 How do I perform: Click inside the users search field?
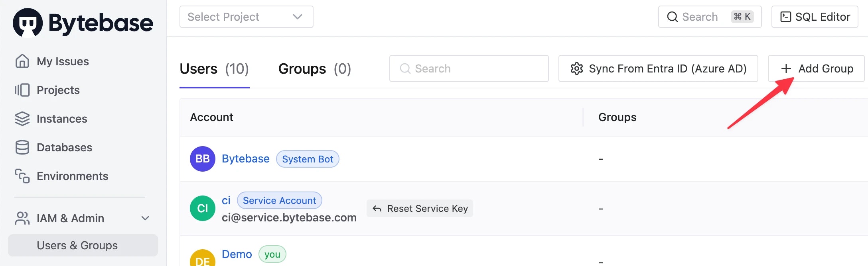(469, 68)
